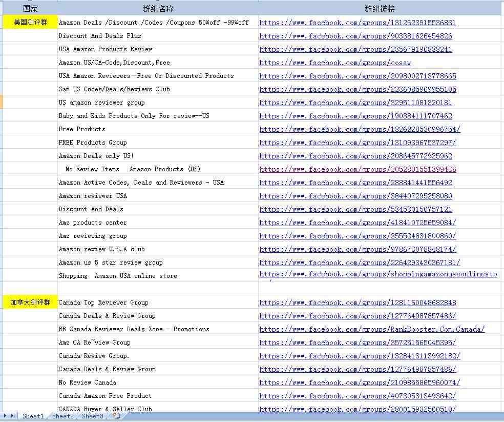Select the 'Amz products center' cell

click(x=158, y=223)
